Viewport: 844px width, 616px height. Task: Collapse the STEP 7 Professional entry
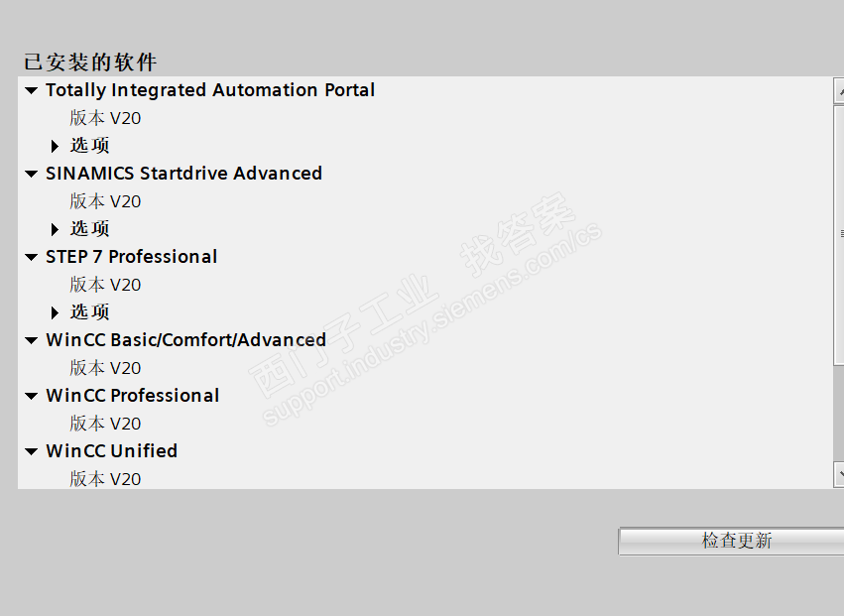31,257
